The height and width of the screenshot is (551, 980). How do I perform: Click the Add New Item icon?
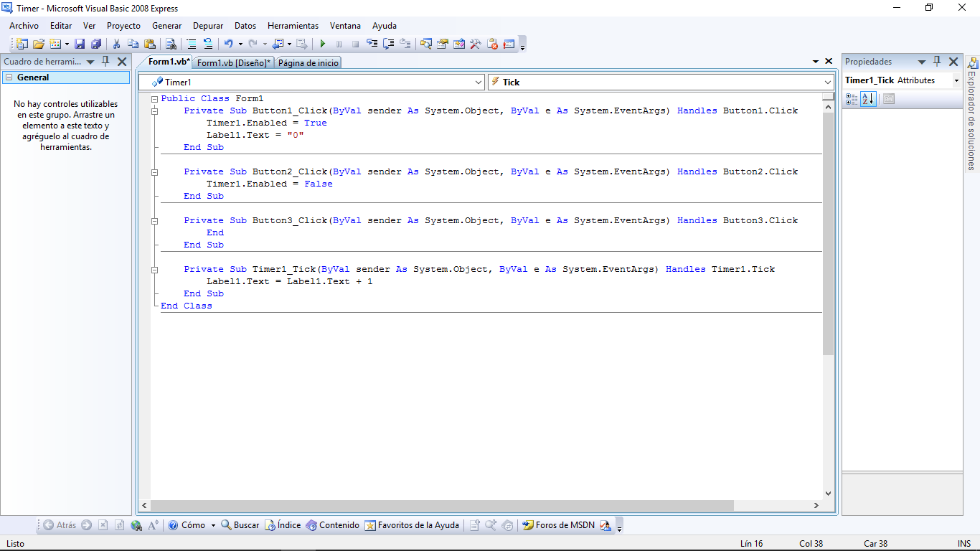point(55,44)
